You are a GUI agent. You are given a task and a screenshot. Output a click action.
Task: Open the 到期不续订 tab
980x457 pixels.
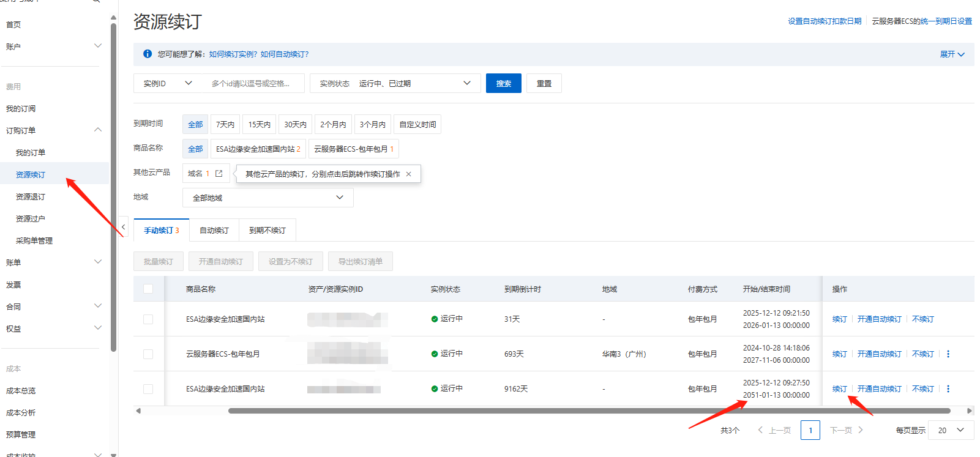267,231
